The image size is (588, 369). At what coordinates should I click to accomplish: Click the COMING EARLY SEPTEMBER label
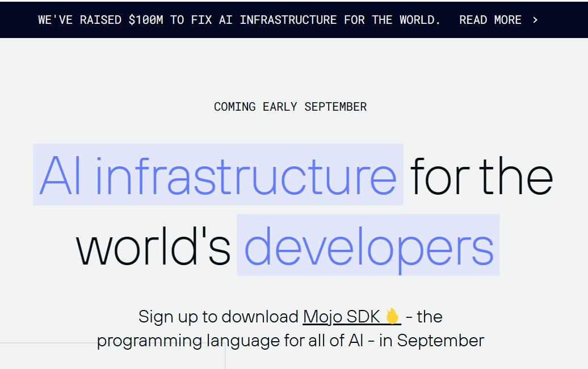pos(290,107)
